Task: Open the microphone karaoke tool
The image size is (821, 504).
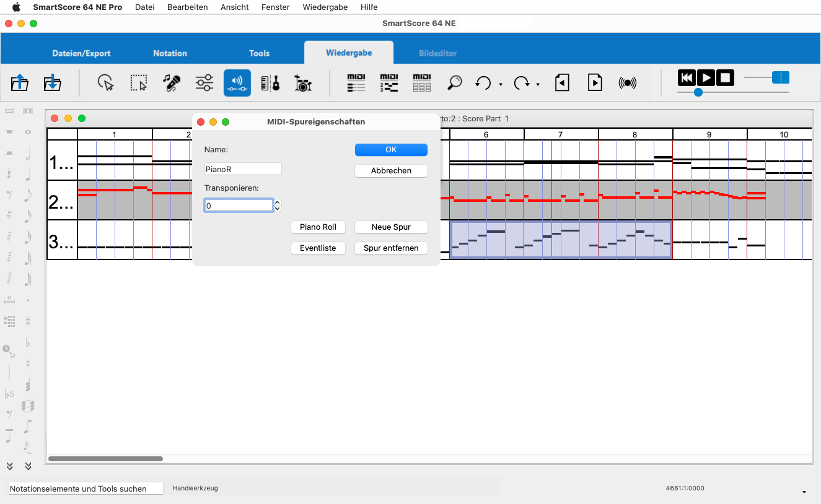Action: tap(172, 83)
